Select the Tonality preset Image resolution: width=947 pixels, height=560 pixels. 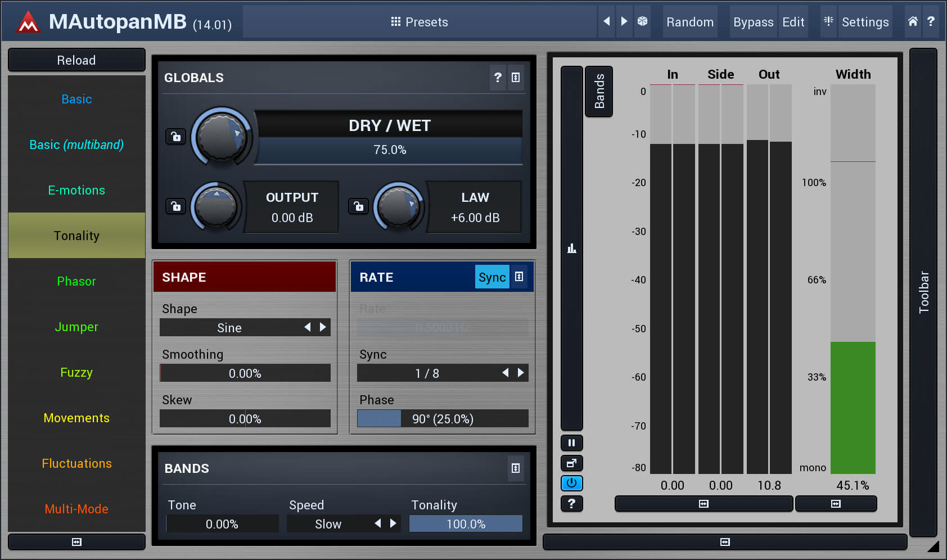(76, 236)
